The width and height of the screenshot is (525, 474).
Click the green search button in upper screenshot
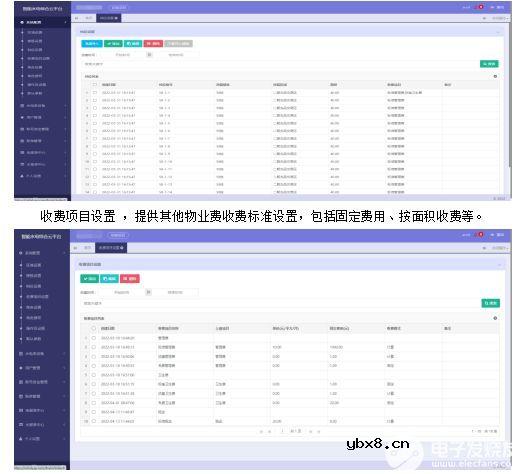point(489,64)
